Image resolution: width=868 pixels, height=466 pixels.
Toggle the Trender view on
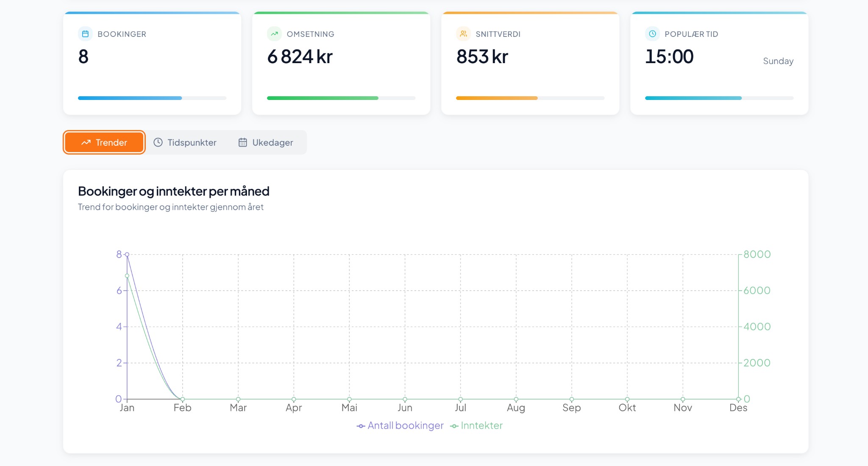104,142
